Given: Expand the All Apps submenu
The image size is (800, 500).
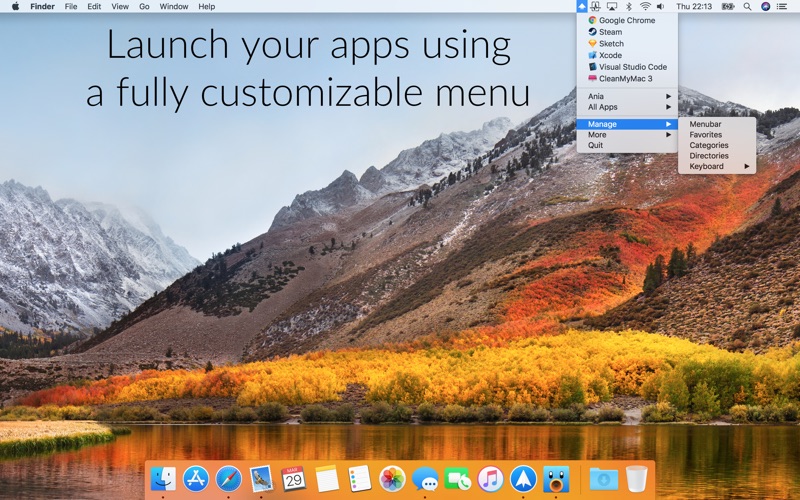Looking at the screenshot, I should pyautogui.click(x=627, y=107).
